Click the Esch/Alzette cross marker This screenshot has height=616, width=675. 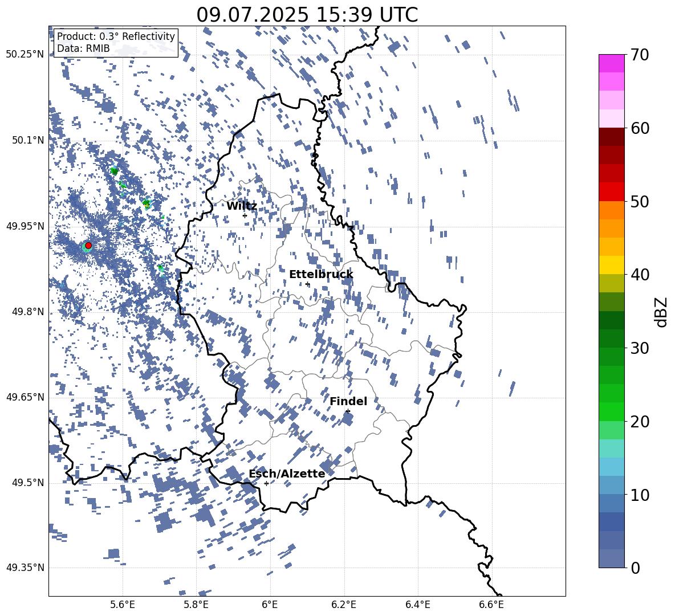[266, 483]
